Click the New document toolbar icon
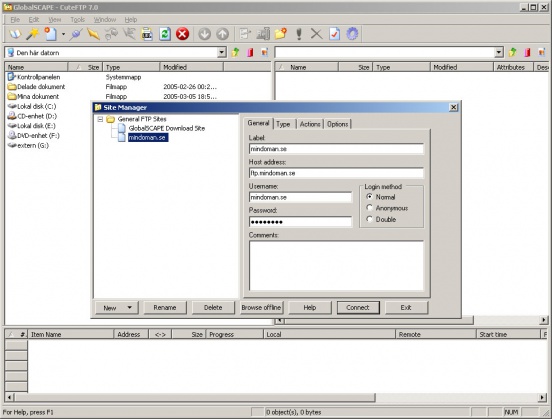Image resolution: width=552 pixels, height=419 pixels. [x=50, y=34]
